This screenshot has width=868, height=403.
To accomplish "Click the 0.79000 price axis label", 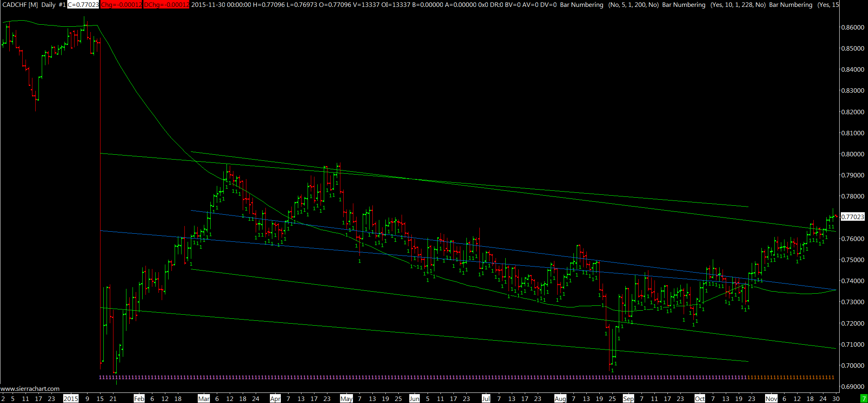I will pos(853,175).
